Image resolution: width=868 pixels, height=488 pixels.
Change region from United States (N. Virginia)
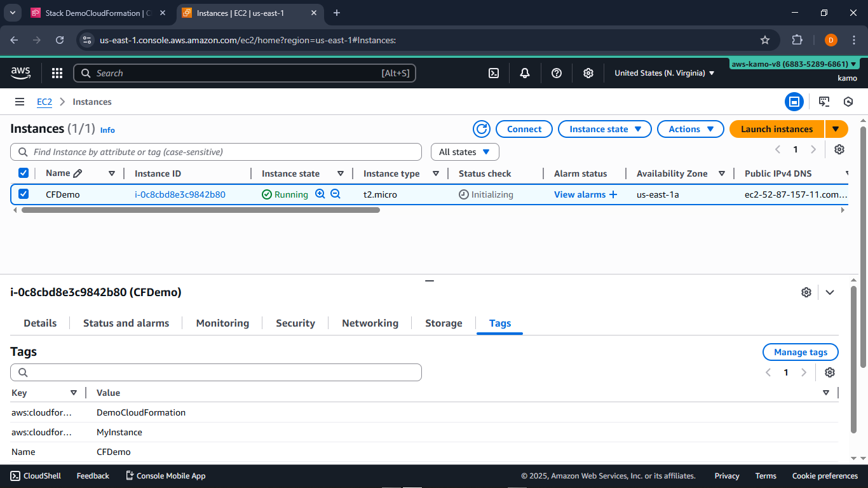(664, 73)
